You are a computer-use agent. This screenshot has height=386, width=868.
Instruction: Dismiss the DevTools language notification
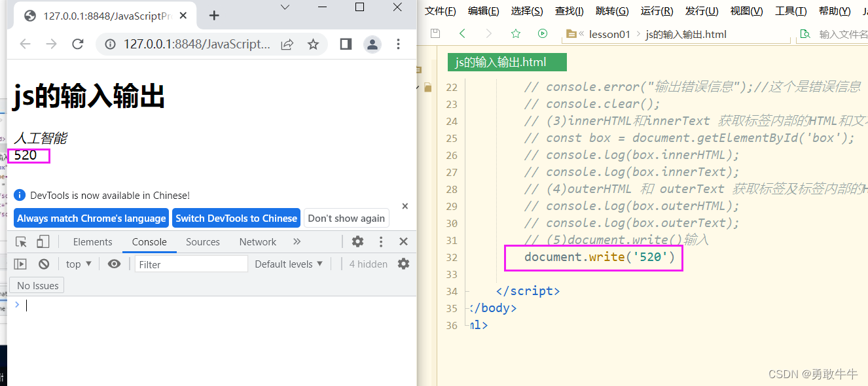pos(405,205)
